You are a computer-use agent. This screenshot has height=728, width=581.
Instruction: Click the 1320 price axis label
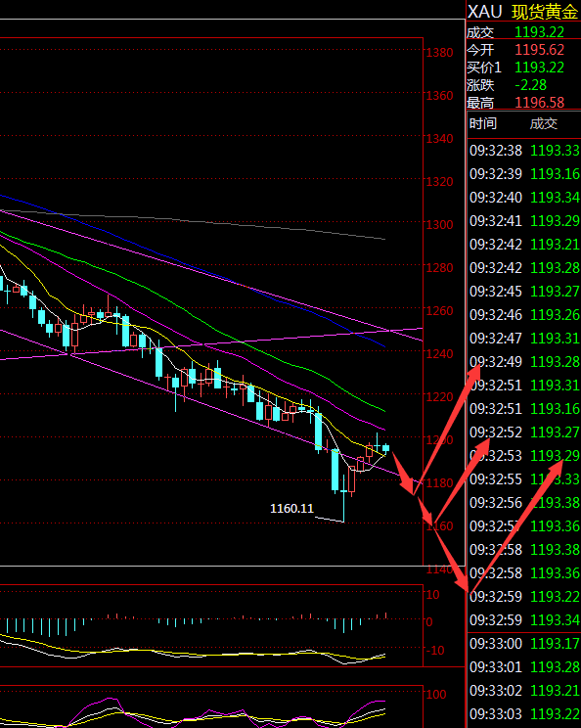pos(439,182)
